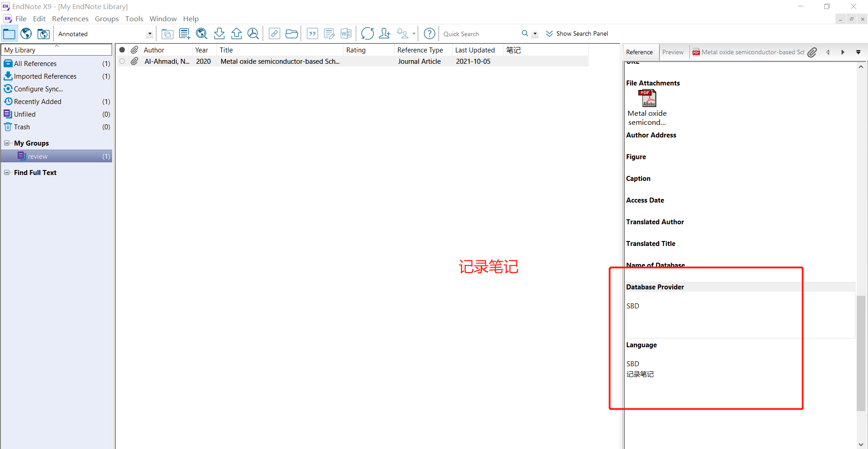868x449 pixels.
Task: Click the Sync library icon
Action: (x=367, y=33)
